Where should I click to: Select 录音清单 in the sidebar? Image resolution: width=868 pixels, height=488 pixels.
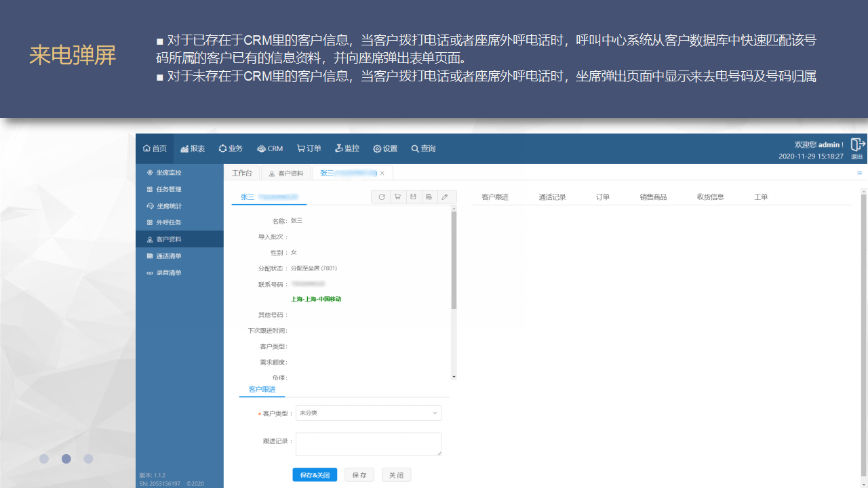[180, 272]
